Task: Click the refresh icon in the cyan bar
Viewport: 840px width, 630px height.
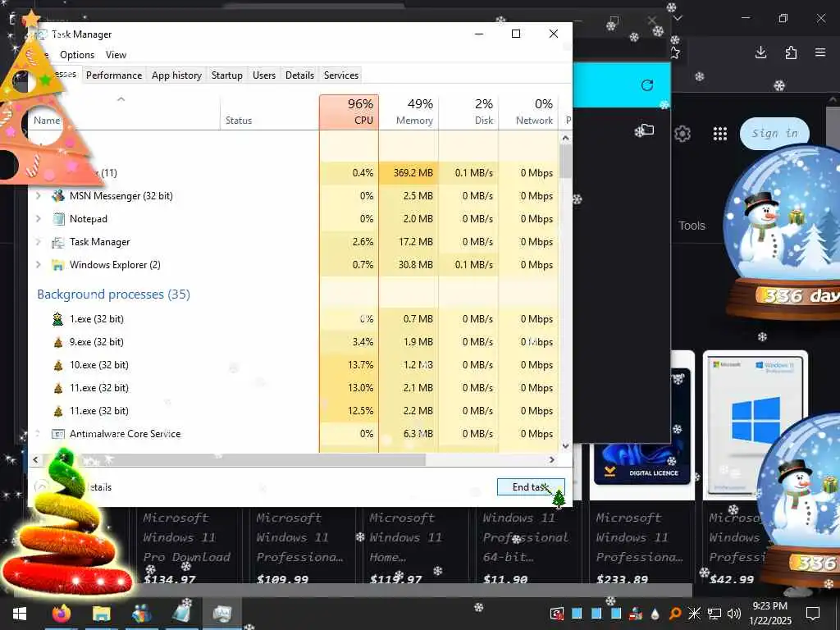Action: click(647, 85)
